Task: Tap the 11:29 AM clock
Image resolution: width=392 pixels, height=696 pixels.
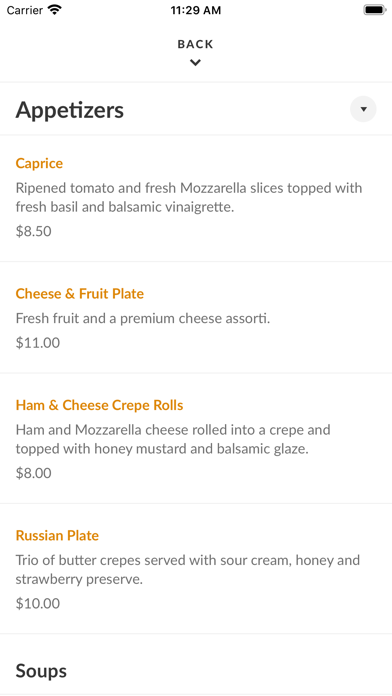Action: point(196,10)
